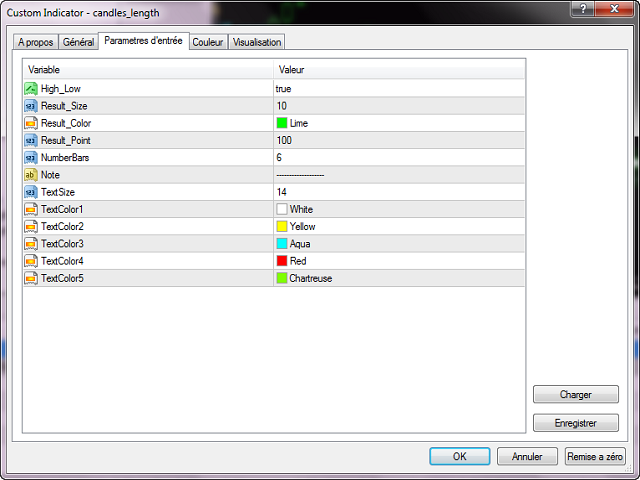Click the Aqua color name text
The width and height of the screenshot is (640, 480).
(300, 244)
